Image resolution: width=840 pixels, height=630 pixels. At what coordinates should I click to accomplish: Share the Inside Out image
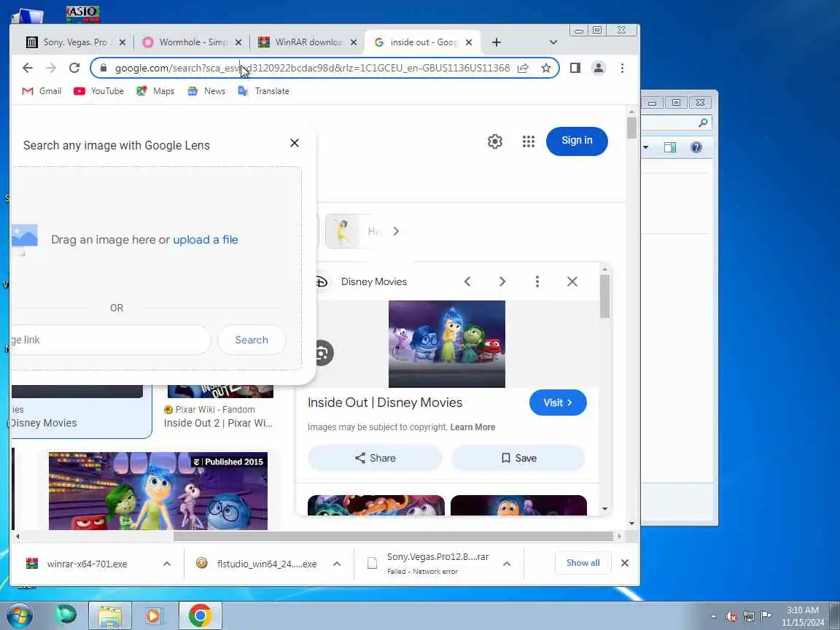point(375,458)
